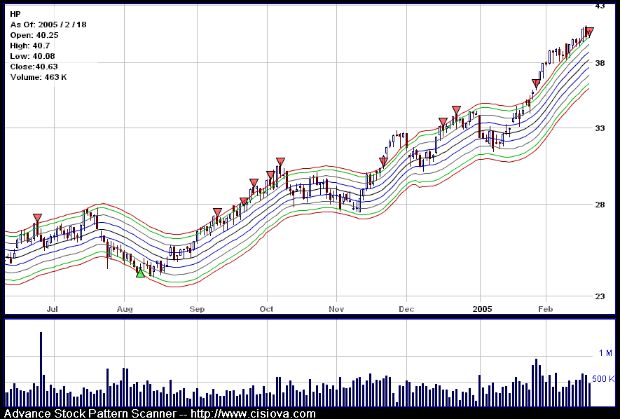The image size is (620, 419).
Task: Click the Oct month axis label
Action: tap(267, 309)
